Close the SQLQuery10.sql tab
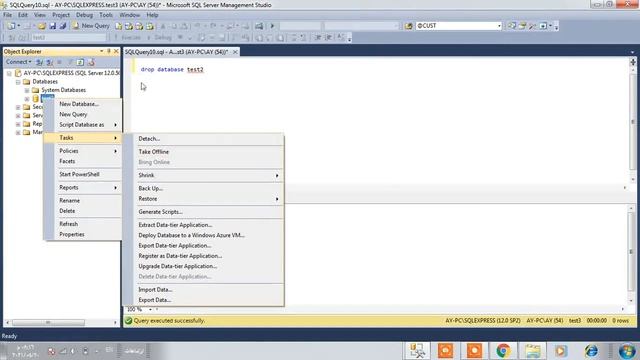The width and height of the screenshot is (640, 360). coord(235,52)
